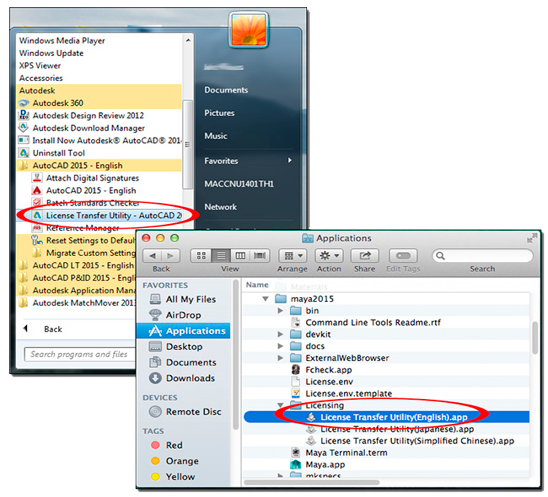Open Documents in Start menu right pane
548x497 pixels.
tap(226, 90)
